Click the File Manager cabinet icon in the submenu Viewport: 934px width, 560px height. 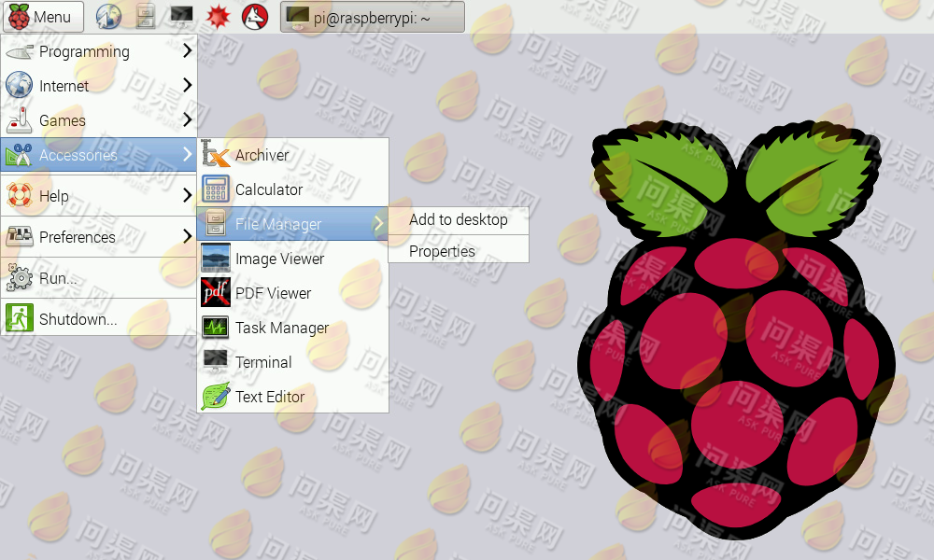(x=215, y=224)
